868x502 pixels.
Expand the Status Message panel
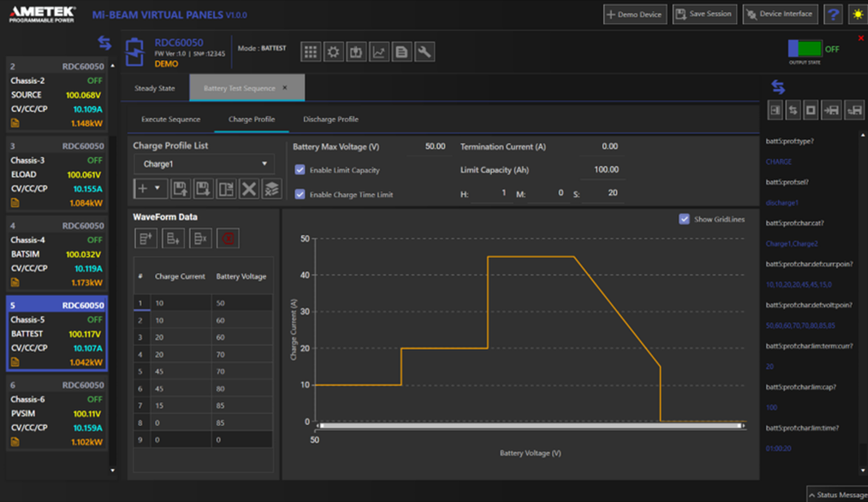coord(837,495)
